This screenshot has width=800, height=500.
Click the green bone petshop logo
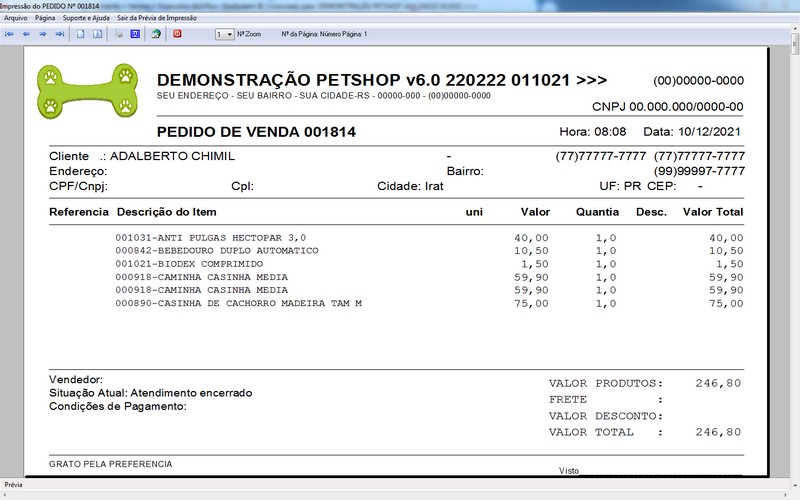coord(88,91)
